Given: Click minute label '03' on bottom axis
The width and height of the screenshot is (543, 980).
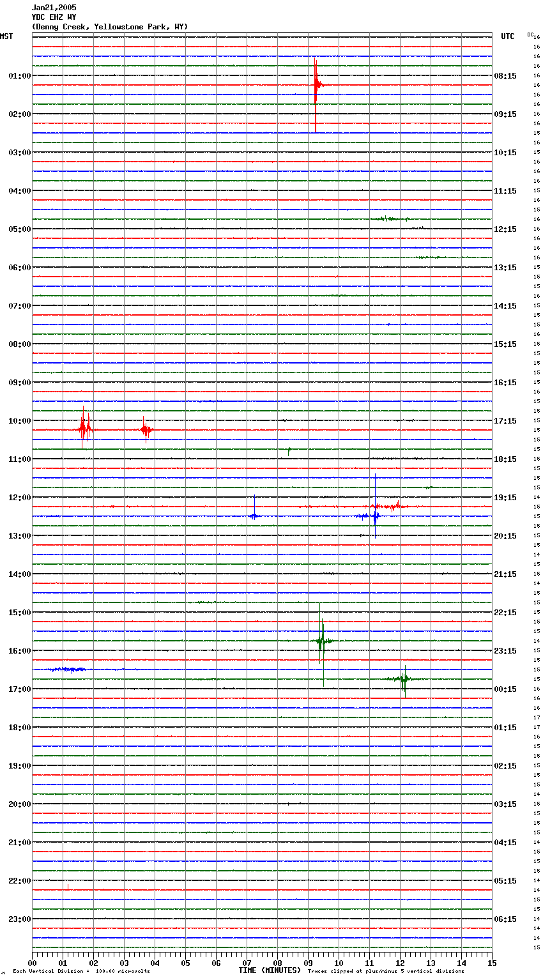Looking at the screenshot, I should tap(125, 963).
